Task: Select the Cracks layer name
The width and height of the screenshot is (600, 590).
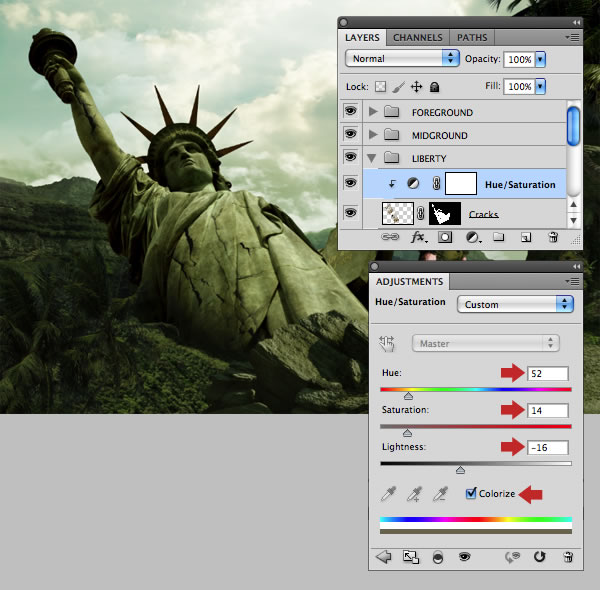Action: point(484,214)
